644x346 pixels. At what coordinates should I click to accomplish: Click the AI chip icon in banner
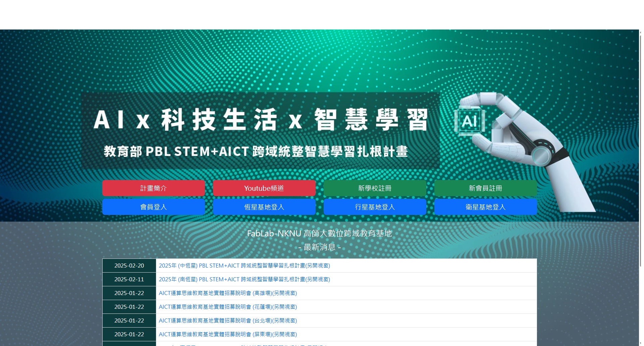tap(469, 121)
